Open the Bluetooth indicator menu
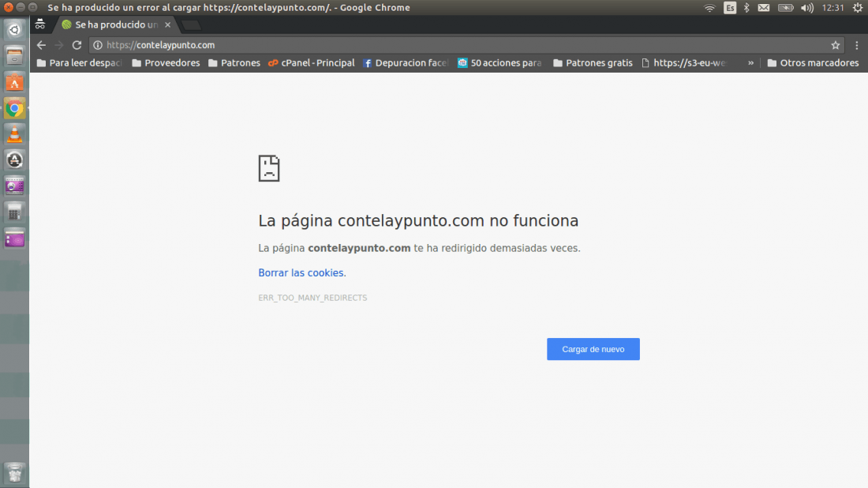Screen dimensions: 868x488 pos(746,8)
